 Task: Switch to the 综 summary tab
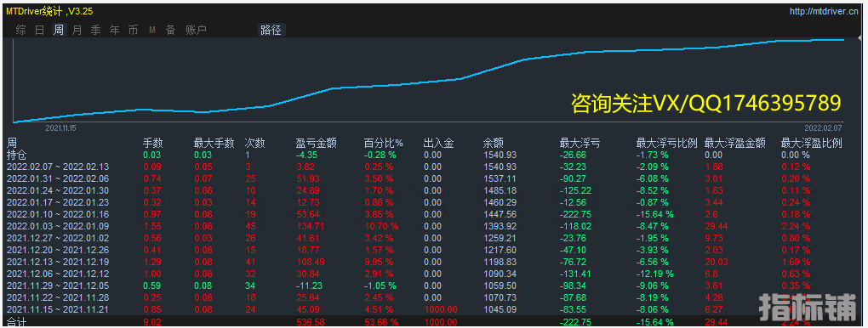tap(21, 31)
